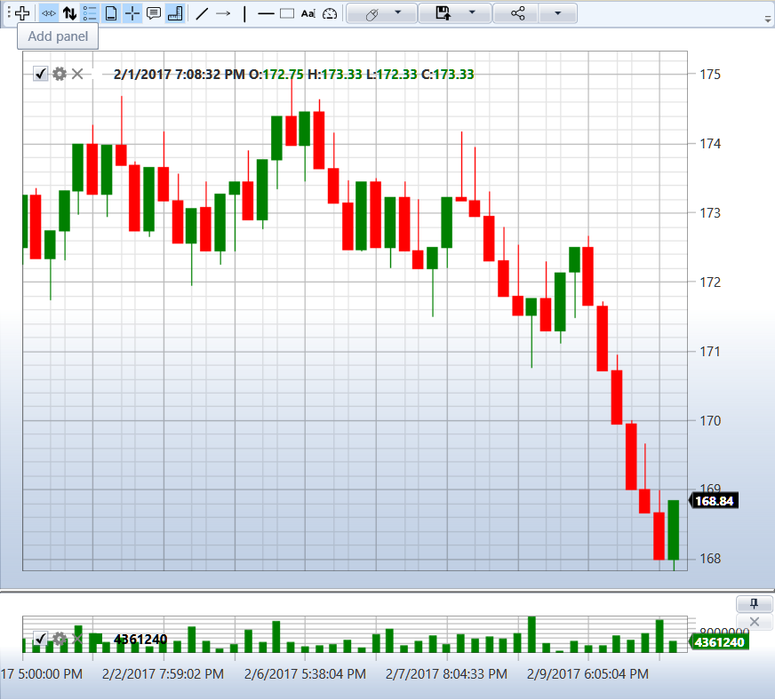The width and height of the screenshot is (775, 700).
Task: Open the candlestick series settings gear
Action: pyautogui.click(x=60, y=74)
